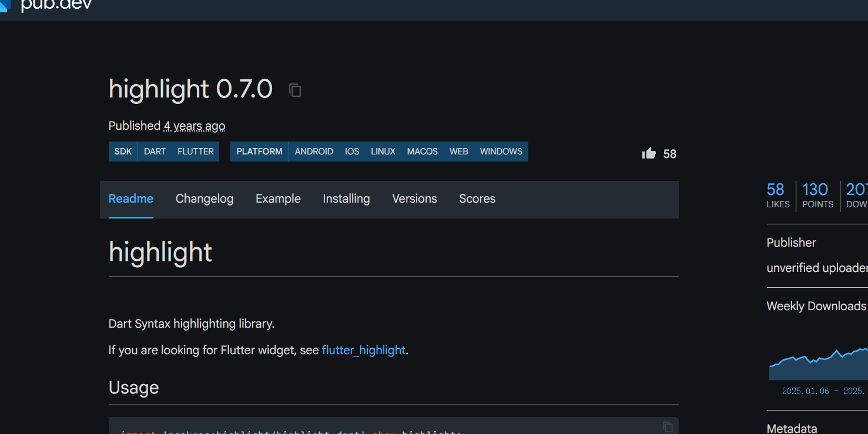Open the Example tab

(x=278, y=199)
